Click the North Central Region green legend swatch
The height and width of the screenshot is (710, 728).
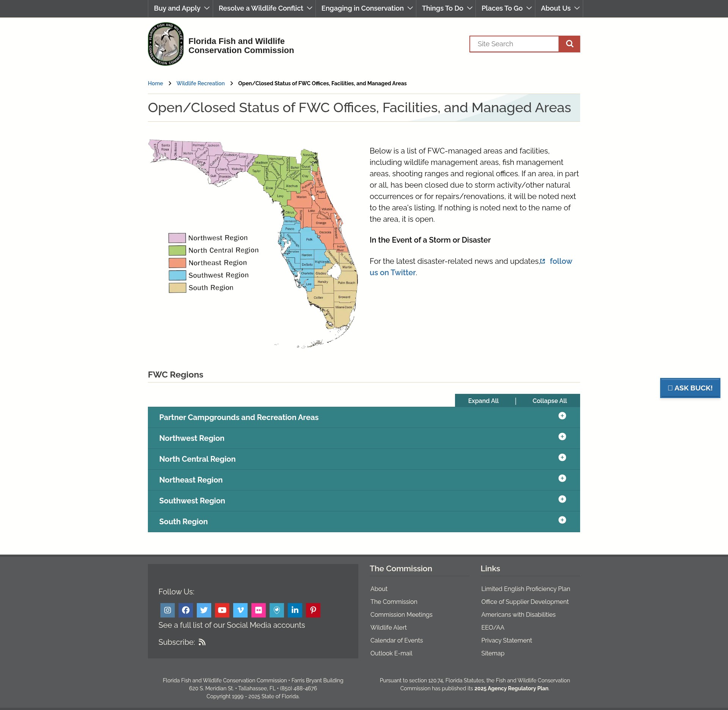pos(177,251)
